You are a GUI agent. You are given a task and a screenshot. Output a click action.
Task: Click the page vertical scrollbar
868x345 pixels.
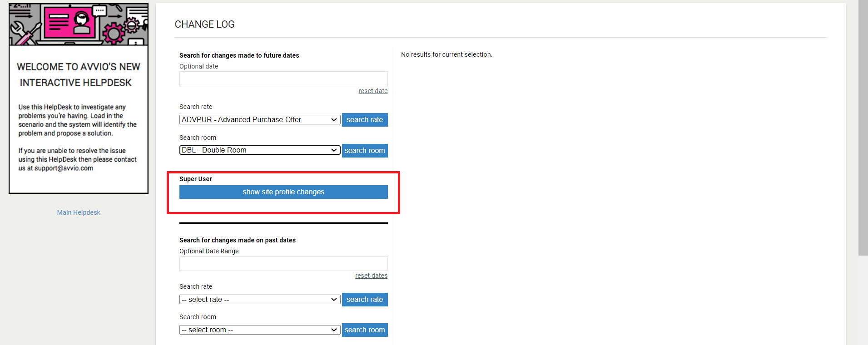863,128
